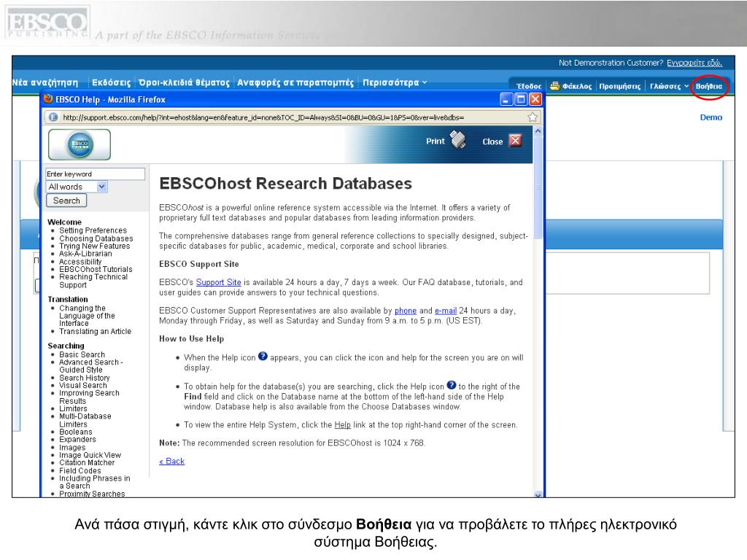747x560 pixels.
Task: Expand the Γλώσσες language dropdown
Action: tap(669, 86)
